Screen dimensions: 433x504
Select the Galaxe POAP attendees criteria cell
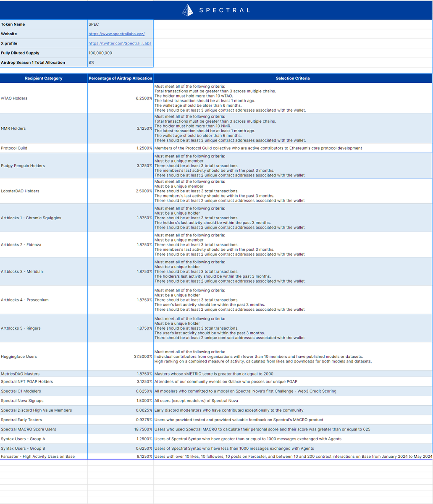tap(293, 382)
